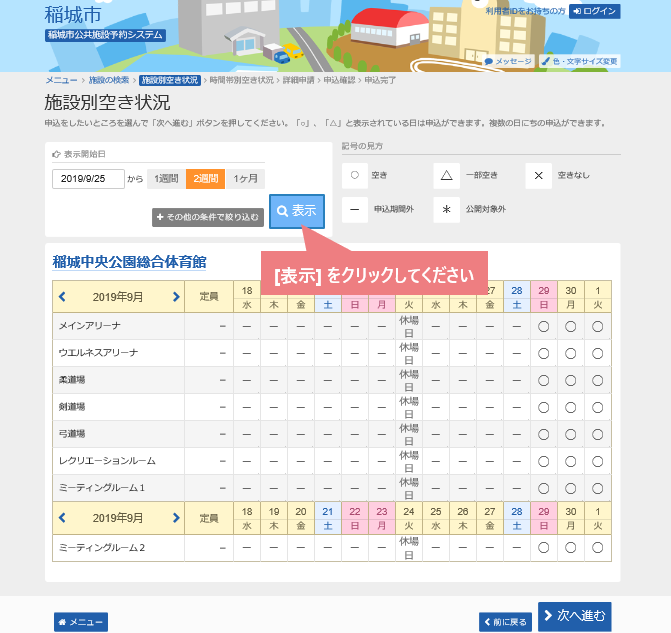Select ミーティングルーム2 on the 30th
671x633 pixels.
[570, 547]
